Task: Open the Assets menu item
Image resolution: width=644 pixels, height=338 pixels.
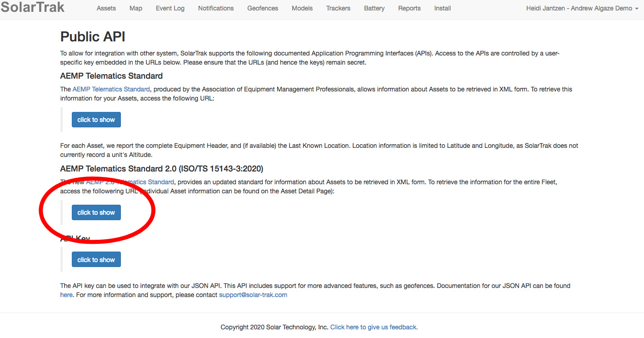Action: pos(106,8)
